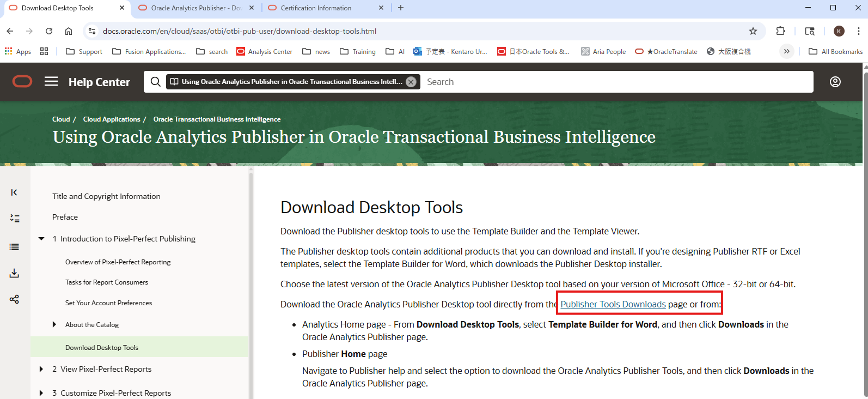This screenshot has width=868, height=399.
Task: Close the Certification Information tab
Action: (381, 8)
